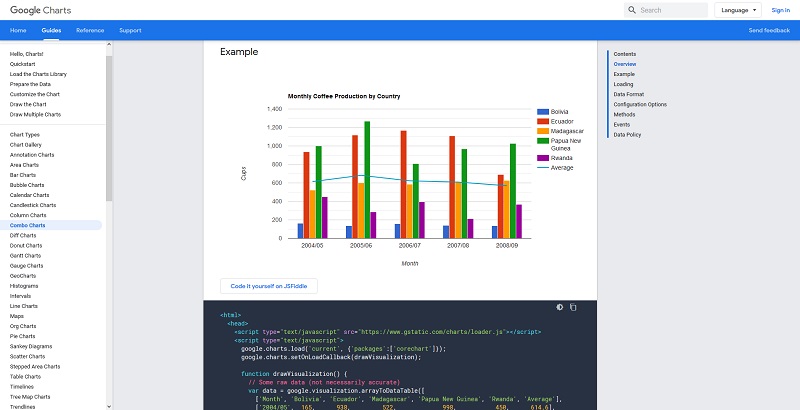Open Bar Charts page
Image resolution: width=800 pixels, height=410 pixels.
tap(23, 175)
